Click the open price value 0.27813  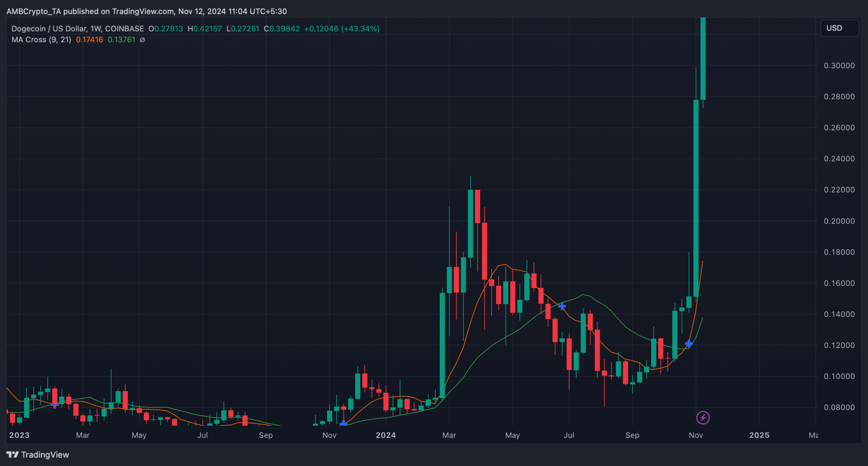(x=169, y=29)
